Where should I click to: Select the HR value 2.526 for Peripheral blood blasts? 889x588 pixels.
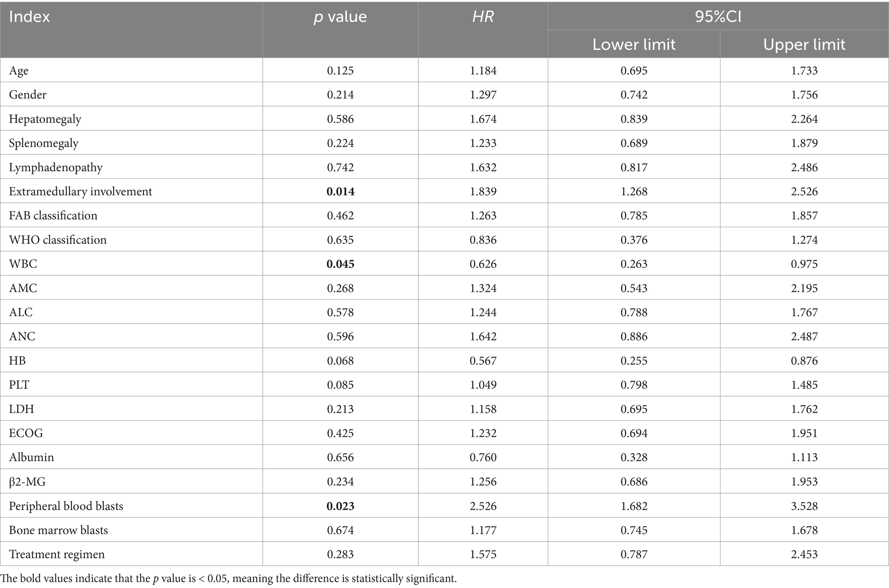[483, 506]
